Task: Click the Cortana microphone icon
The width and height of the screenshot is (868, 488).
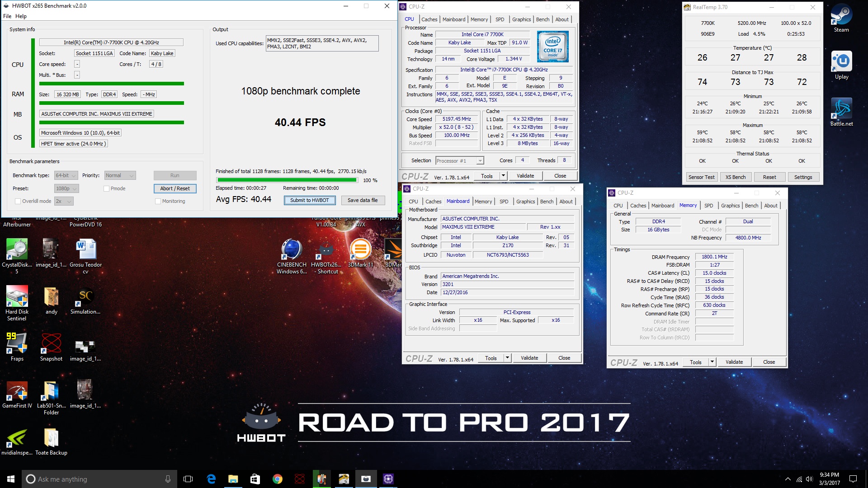Action: coord(168,479)
